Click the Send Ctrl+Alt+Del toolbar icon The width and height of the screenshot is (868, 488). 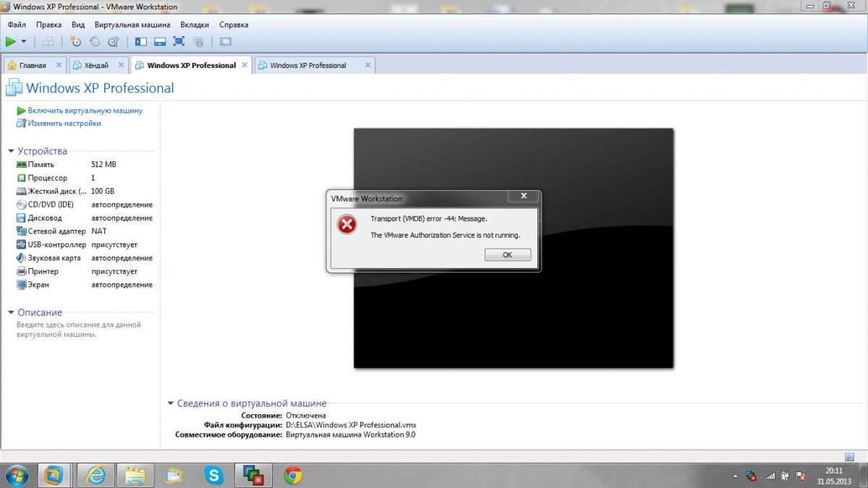[48, 42]
